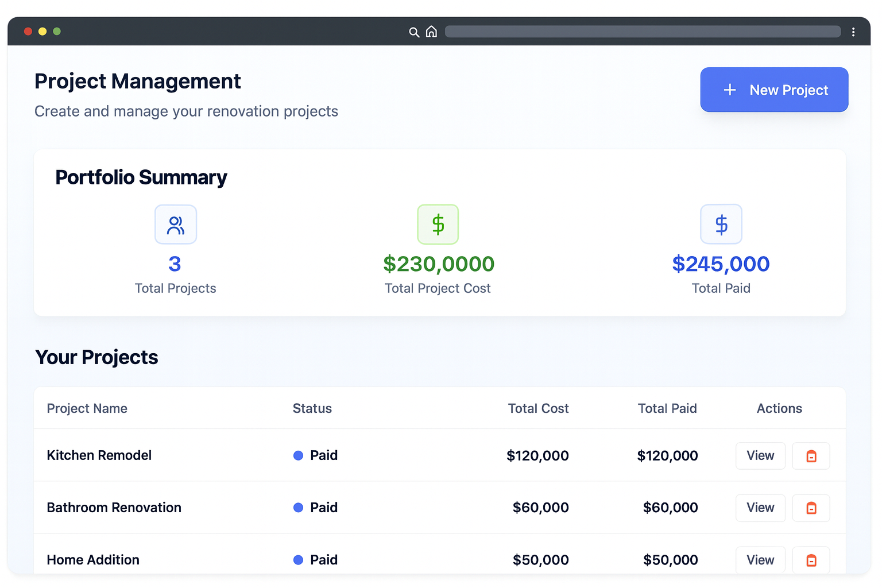Image resolution: width=882 pixels, height=588 pixels.
Task: View the Kitchen Remodel project details
Action: (x=760, y=455)
